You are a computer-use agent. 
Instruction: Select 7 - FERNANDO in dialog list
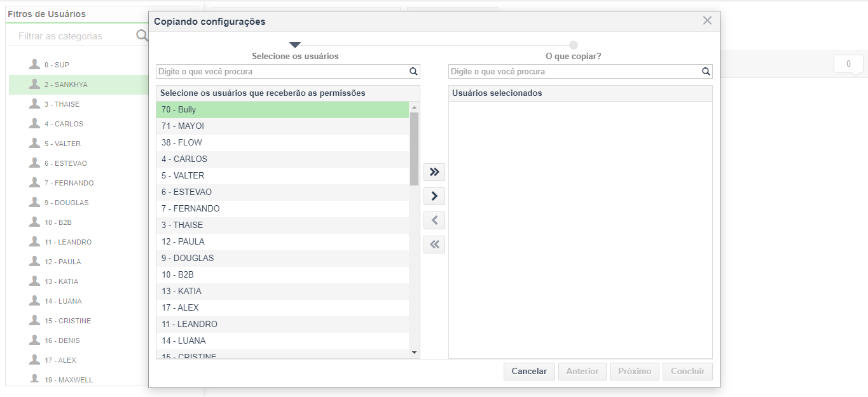282,209
